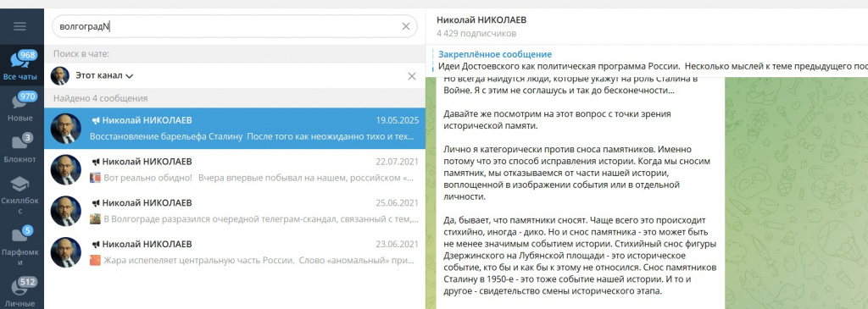The image size is (868, 309).
Task: Open the Все чаты folder
Action: (x=21, y=66)
